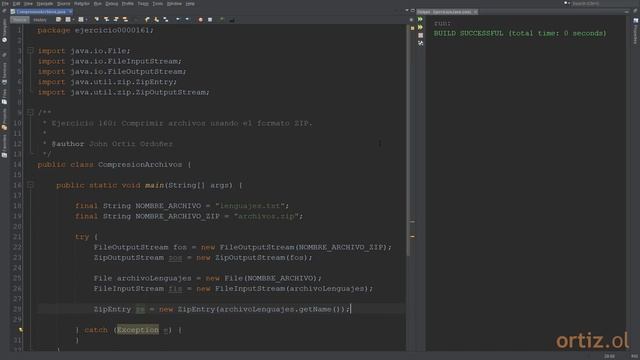Re-run the build in Output panel
Image resolution: width=640 pixels, height=360 pixels.
420,19
